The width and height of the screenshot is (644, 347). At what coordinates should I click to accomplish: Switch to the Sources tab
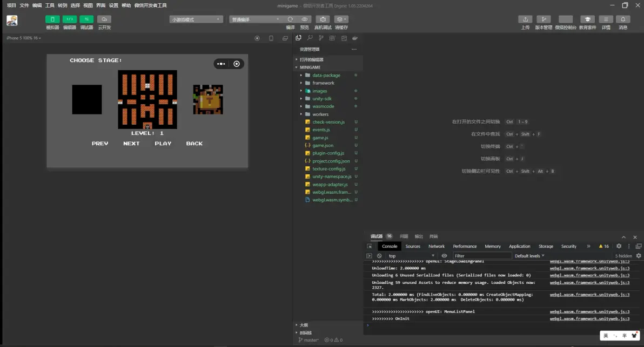point(413,246)
